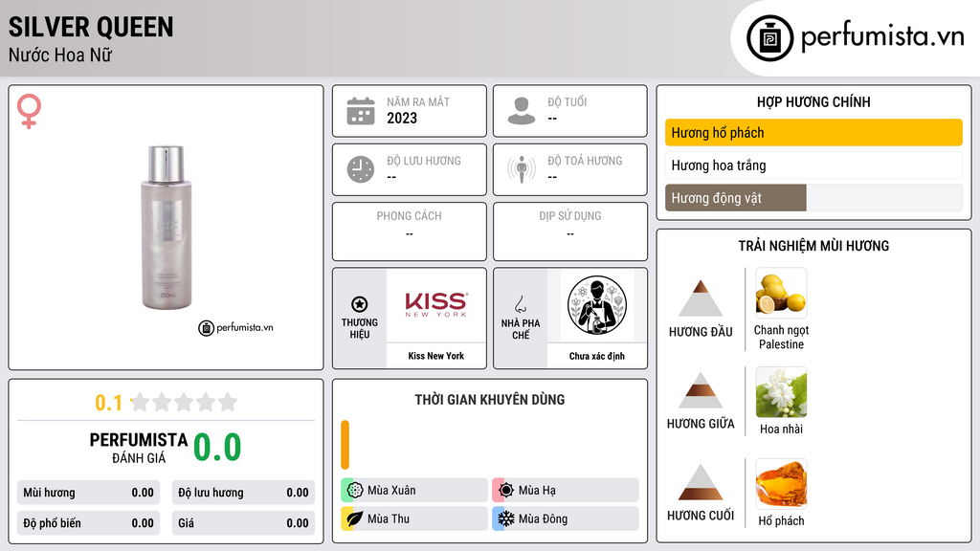Screen dimensions: 980x551
Task: Click the perfumista.vn bottle logo icon
Action: pyautogui.click(x=769, y=38)
